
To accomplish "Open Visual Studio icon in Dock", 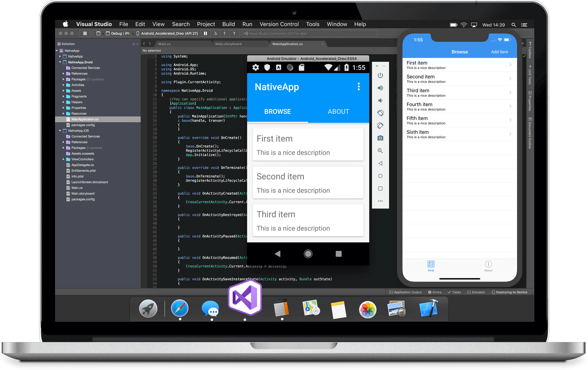I will pos(245,298).
